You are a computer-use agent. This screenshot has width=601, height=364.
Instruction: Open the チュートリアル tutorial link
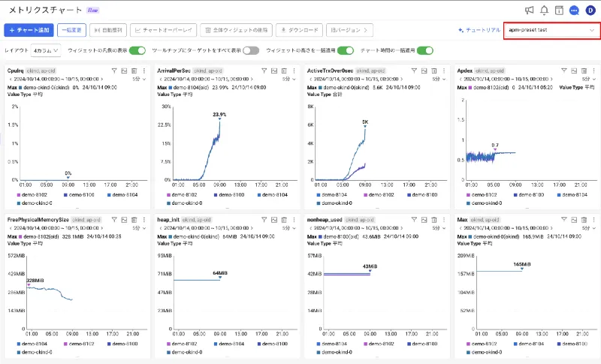(479, 30)
